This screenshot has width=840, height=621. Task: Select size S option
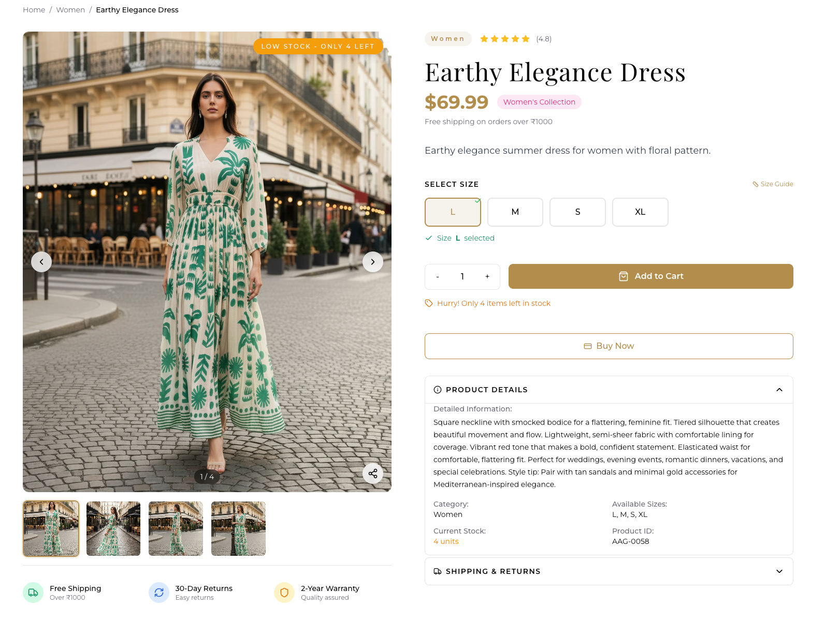click(x=577, y=212)
